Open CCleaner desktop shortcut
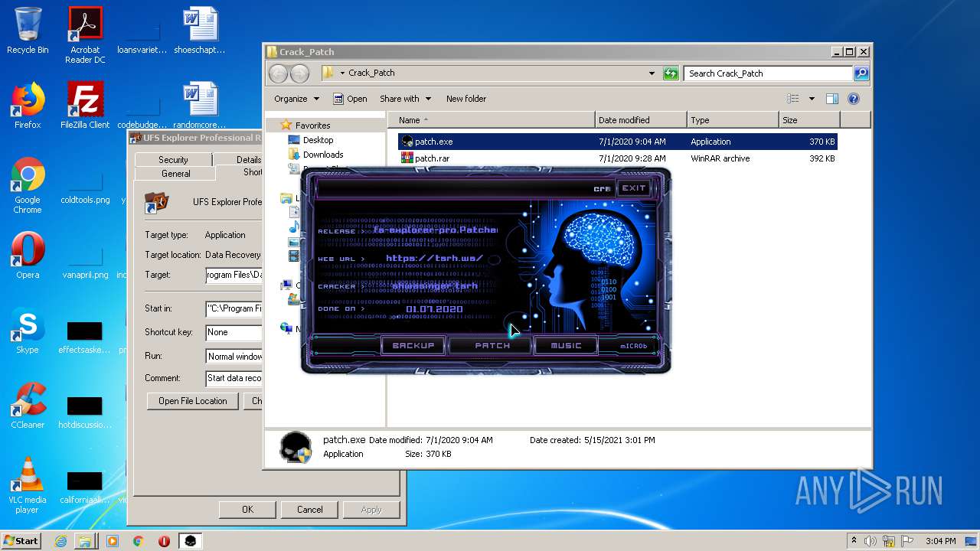 click(28, 406)
